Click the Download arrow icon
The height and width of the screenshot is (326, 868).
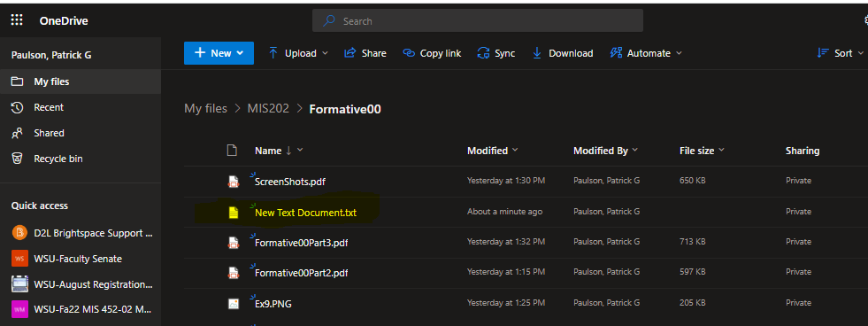(537, 53)
